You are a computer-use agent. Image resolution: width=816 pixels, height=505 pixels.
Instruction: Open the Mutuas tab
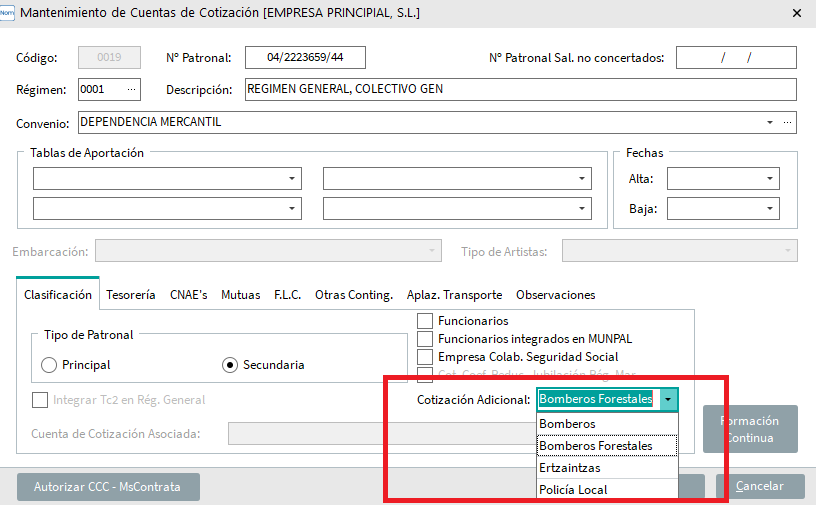[x=240, y=295]
